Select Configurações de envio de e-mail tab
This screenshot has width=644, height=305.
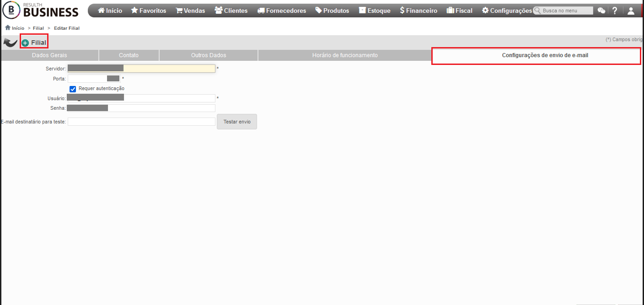(x=536, y=55)
